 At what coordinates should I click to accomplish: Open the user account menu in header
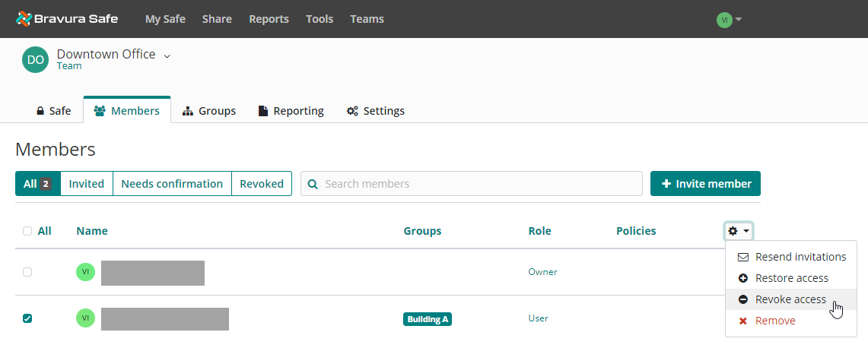(729, 20)
